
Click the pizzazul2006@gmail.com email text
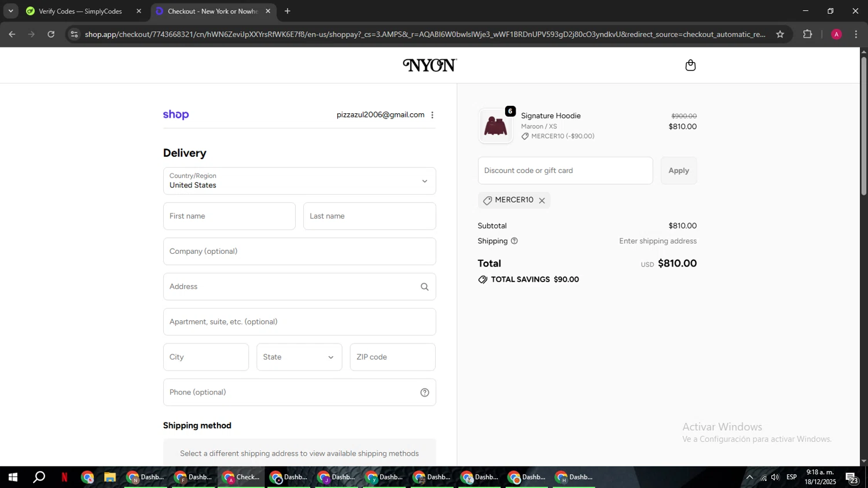(x=380, y=115)
